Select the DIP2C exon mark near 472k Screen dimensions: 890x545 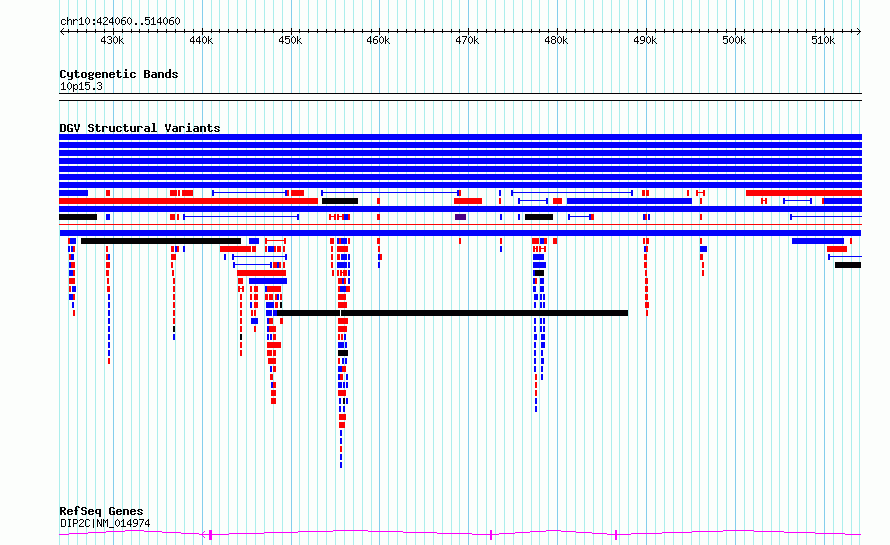[x=491, y=535]
